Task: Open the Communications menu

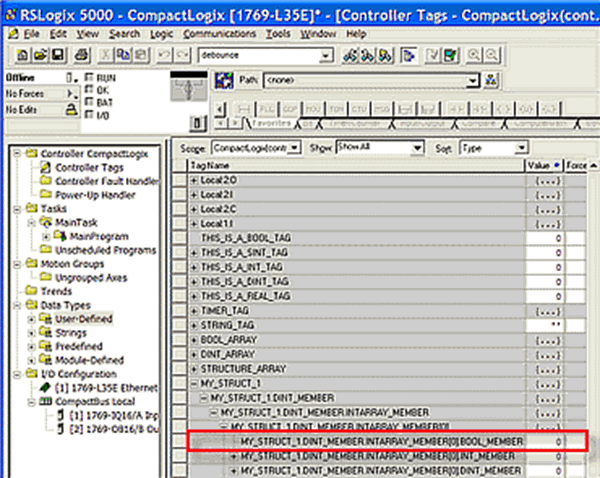Action: pyautogui.click(x=219, y=34)
